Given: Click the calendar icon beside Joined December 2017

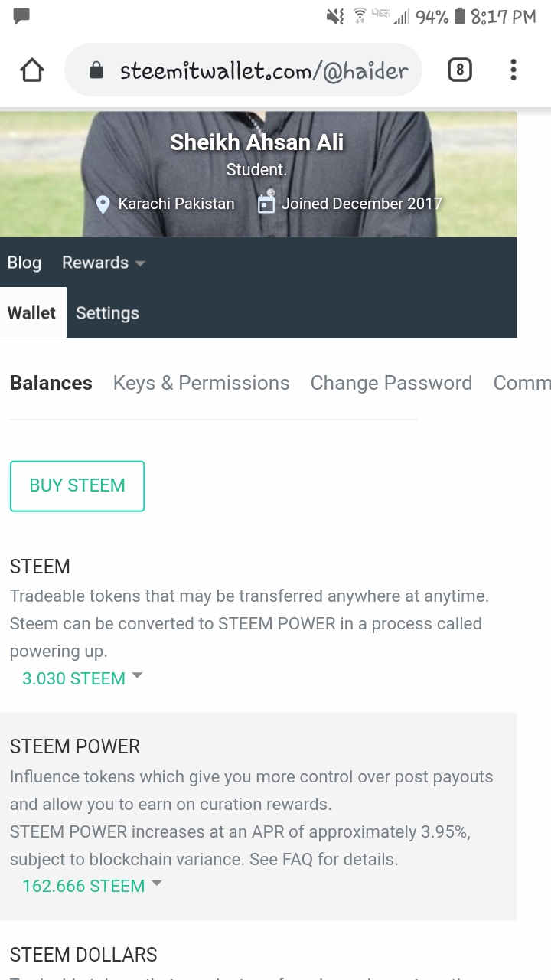Looking at the screenshot, I should coord(266,204).
